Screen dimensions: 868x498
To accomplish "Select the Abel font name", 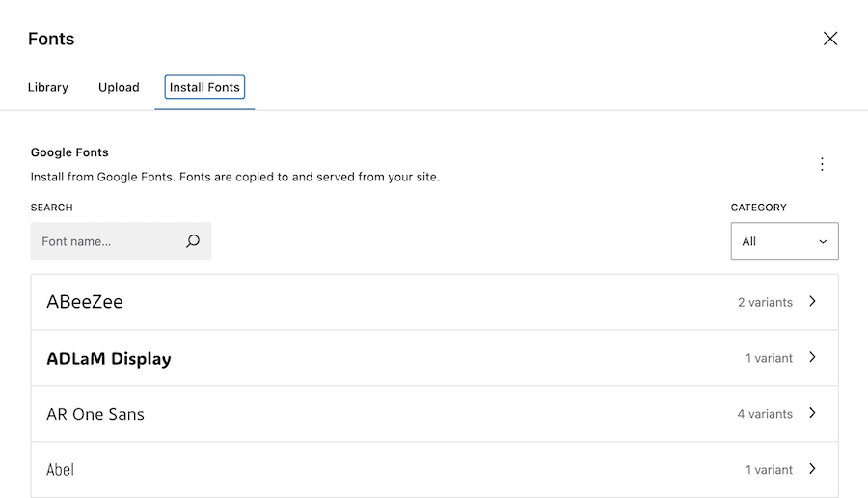I will coord(60,470).
